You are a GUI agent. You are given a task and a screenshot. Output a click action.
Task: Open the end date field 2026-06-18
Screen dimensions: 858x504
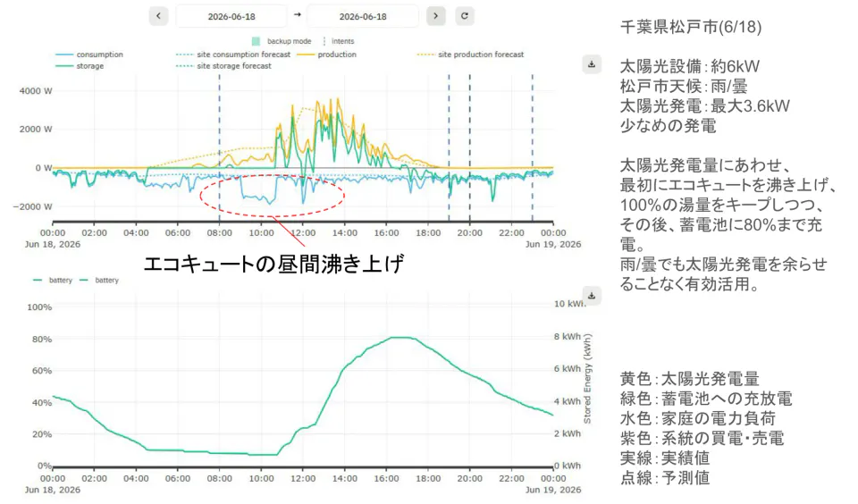click(x=363, y=16)
